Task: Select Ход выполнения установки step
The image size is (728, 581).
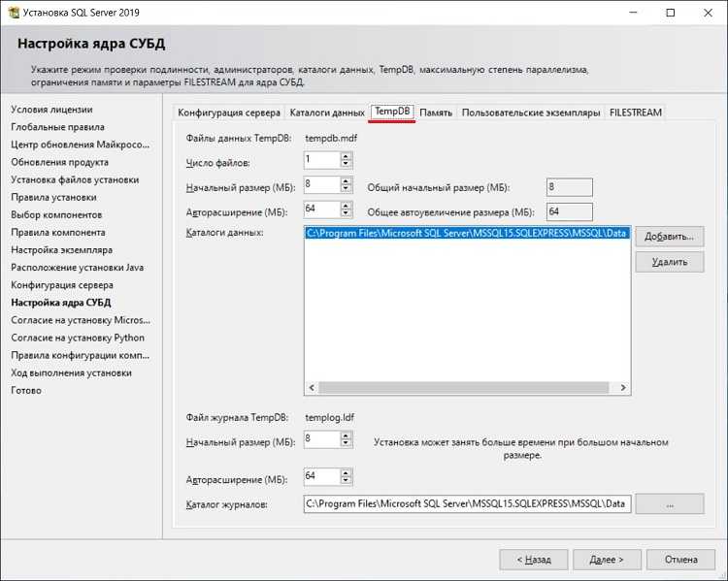Action: 71,373
